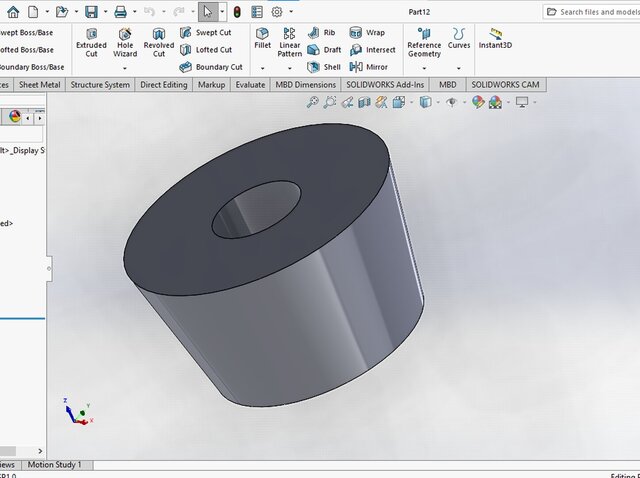The image size is (640, 478).
Task: Open the SOLIDWORKS Add-Ins tab
Action: 385,85
